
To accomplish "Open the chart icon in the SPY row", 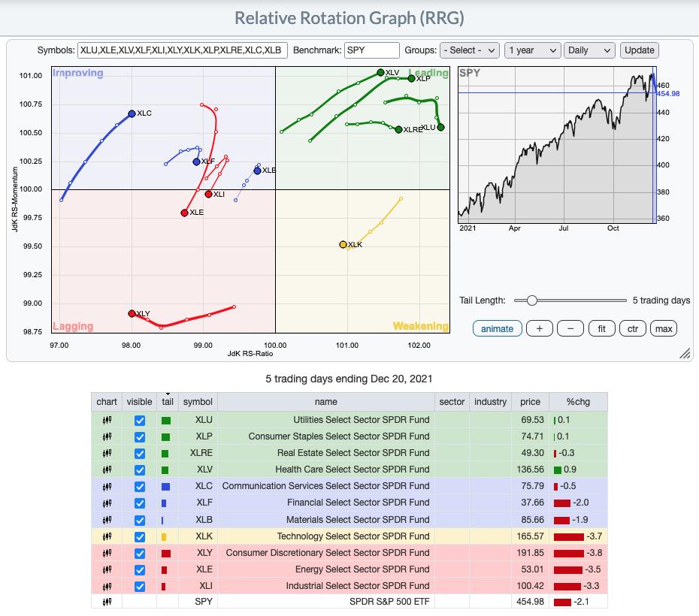I will pyautogui.click(x=107, y=602).
